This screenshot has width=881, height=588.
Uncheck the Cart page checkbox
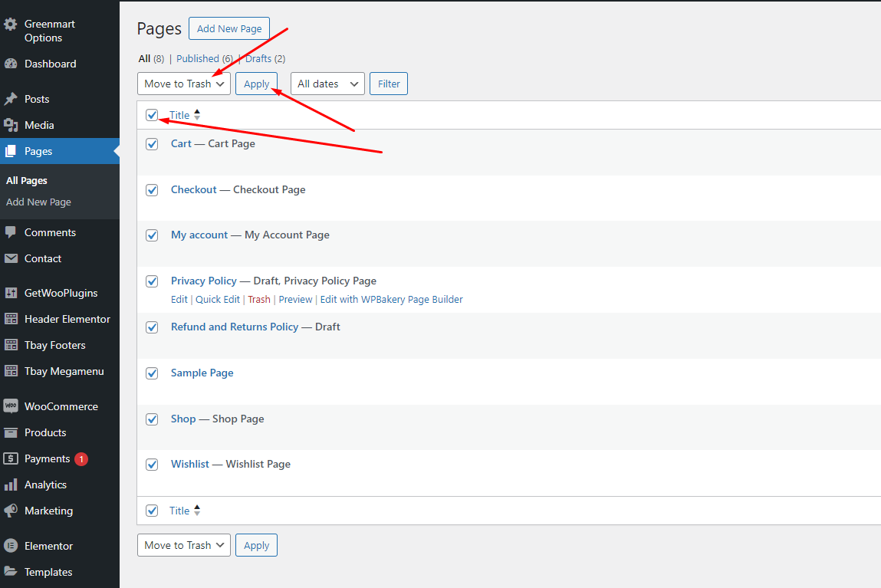pyautogui.click(x=152, y=144)
